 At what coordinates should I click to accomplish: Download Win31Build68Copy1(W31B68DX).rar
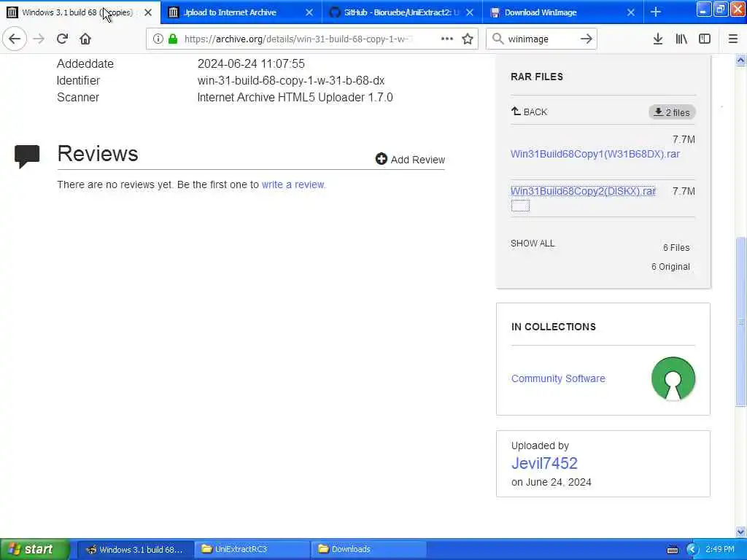pos(595,154)
